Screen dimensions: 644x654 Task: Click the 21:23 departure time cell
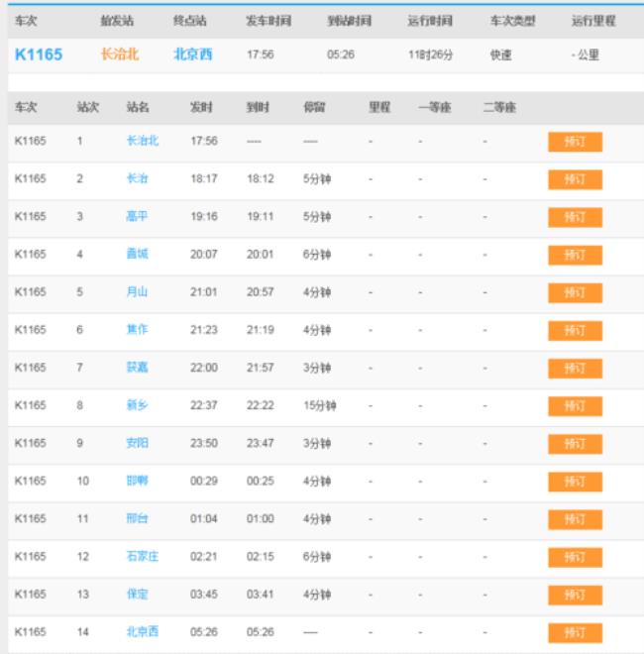click(204, 330)
